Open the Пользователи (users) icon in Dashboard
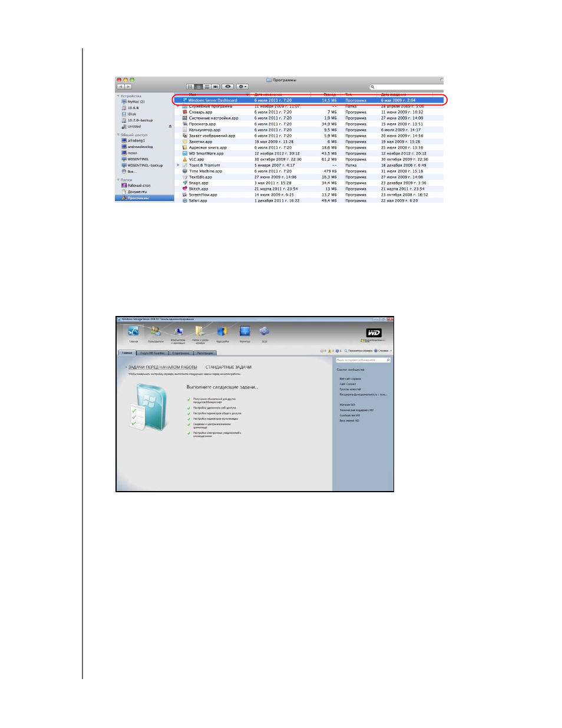Viewport: 562px width, 728px height. pos(156,332)
